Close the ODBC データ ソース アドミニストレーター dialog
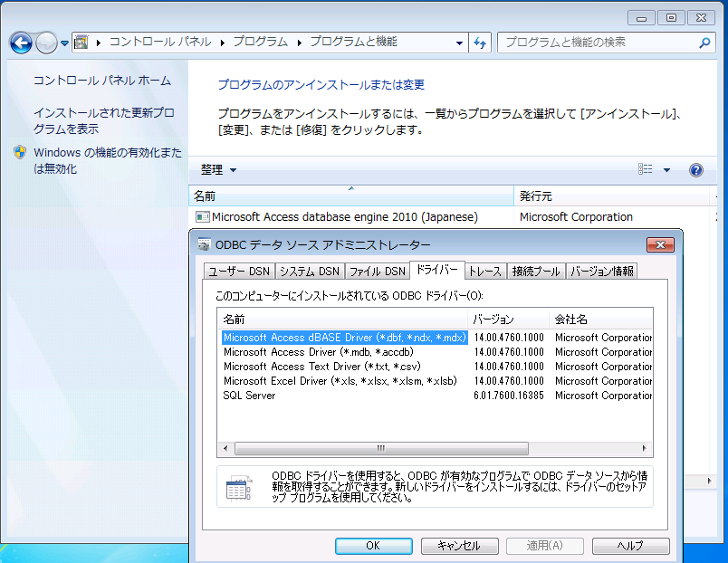The image size is (728, 563). click(660, 244)
